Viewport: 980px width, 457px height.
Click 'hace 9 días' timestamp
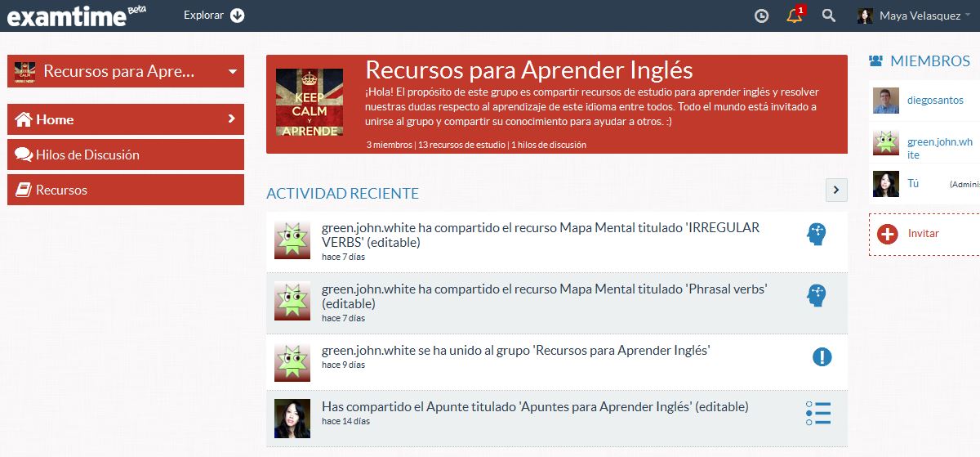[x=343, y=365]
